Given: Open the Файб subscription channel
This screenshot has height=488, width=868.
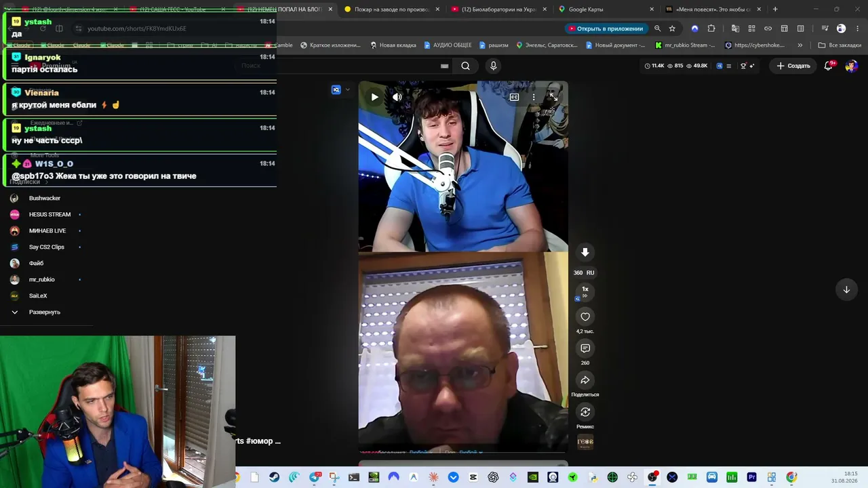Looking at the screenshot, I should [36, 263].
